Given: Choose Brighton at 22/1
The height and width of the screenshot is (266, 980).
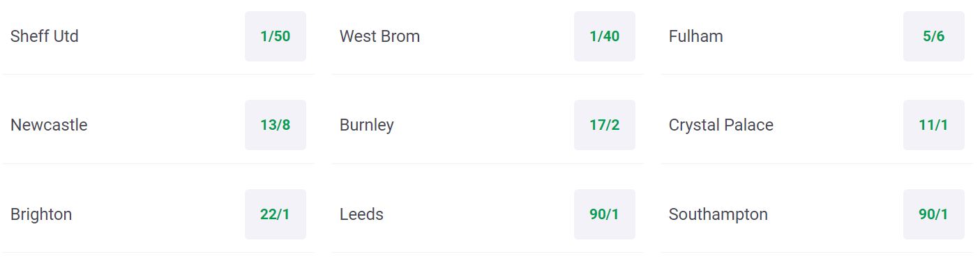Looking at the screenshot, I should click(x=275, y=214).
